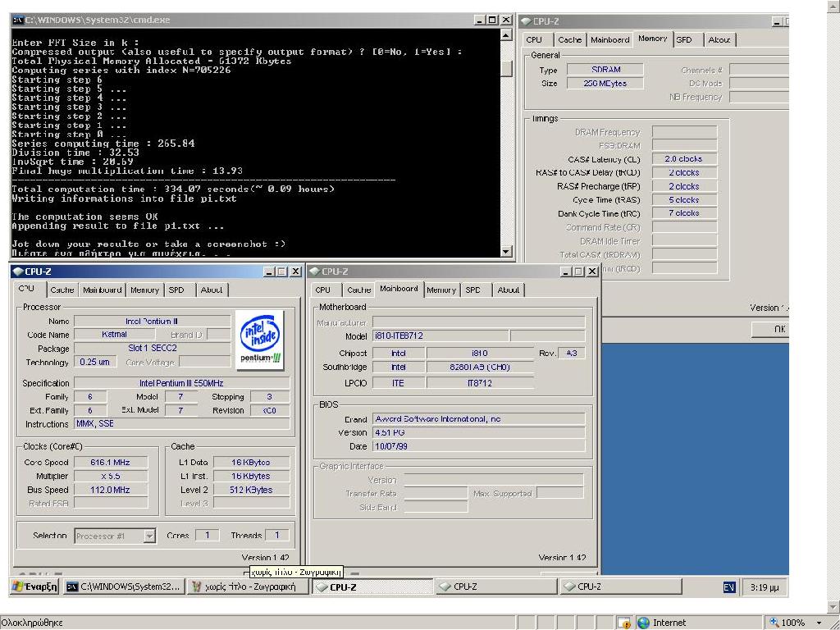This screenshot has width=840, height=630.
Task: Select Mainboard tab in Memory window
Action: 609,39
